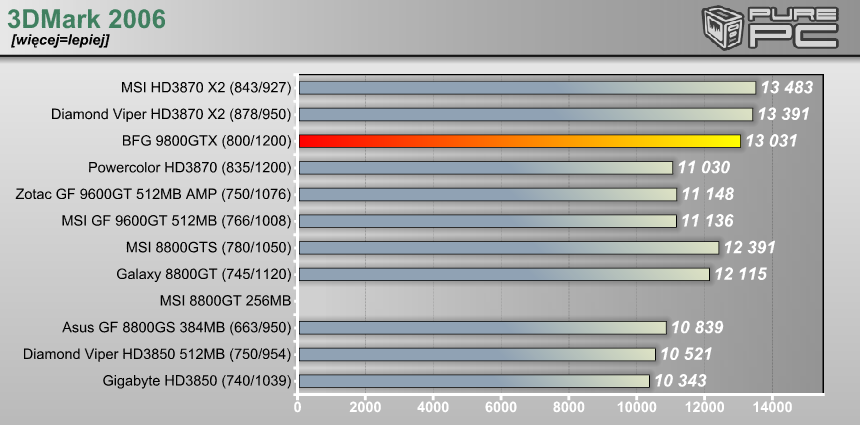Click the Diamond Viper HD3850 bar
The width and height of the screenshot is (860, 425).
coord(477,354)
